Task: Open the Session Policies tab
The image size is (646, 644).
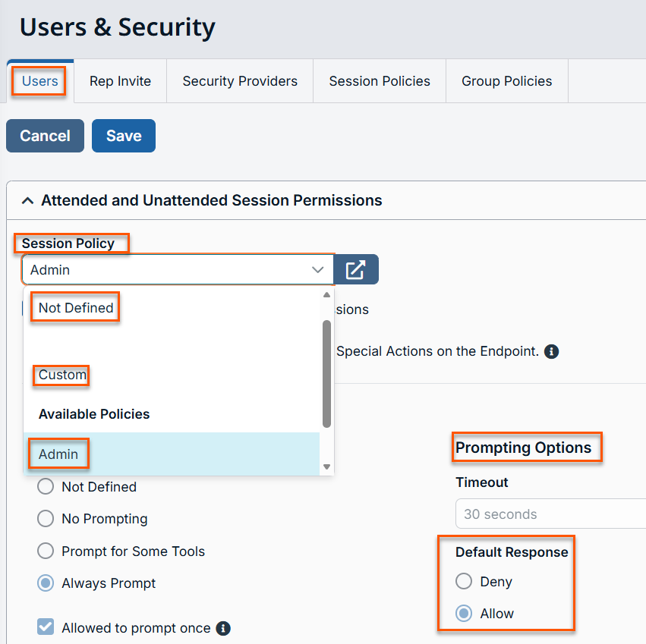Action: (380, 81)
